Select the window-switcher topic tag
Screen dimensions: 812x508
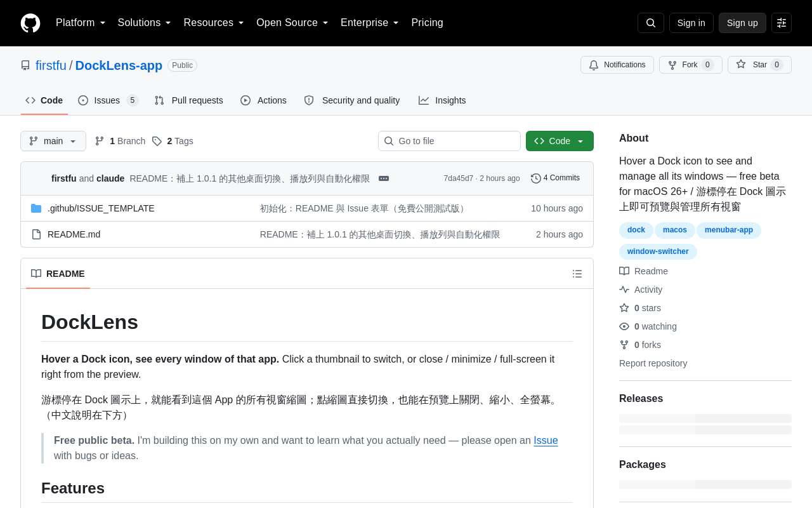pos(658,251)
